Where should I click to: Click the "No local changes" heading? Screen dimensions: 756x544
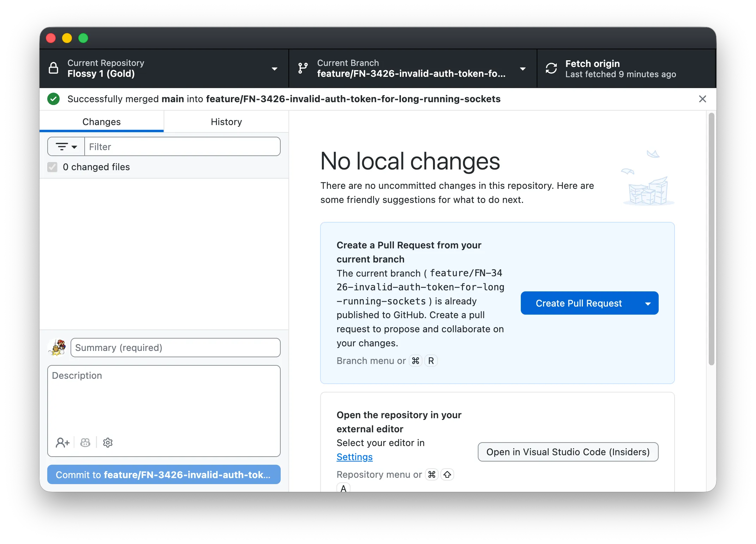[410, 161]
